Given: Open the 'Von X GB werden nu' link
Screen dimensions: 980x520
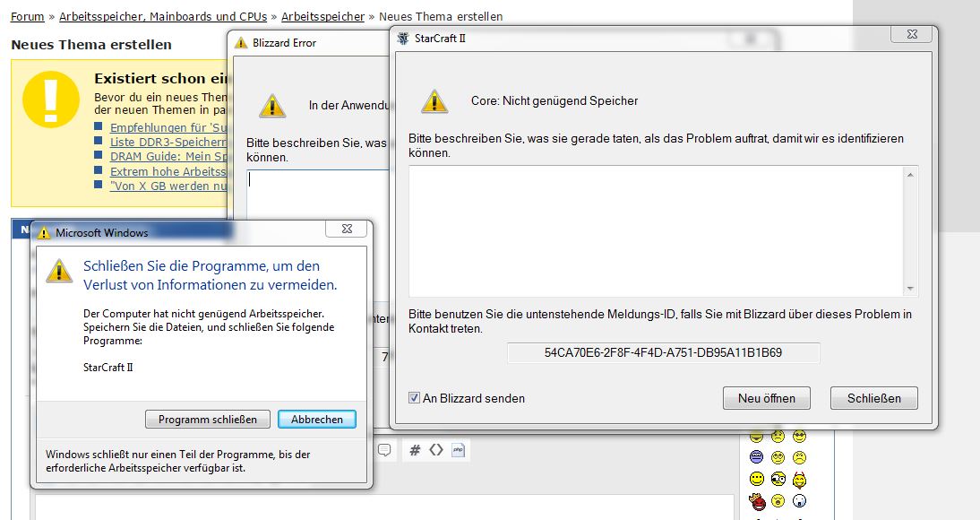Looking at the screenshot, I should click(x=168, y=186).
